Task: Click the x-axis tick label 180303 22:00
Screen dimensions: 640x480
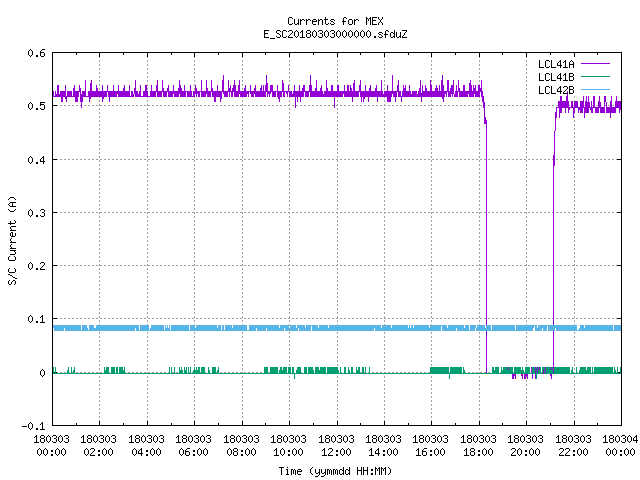Action: coord(573,446)
